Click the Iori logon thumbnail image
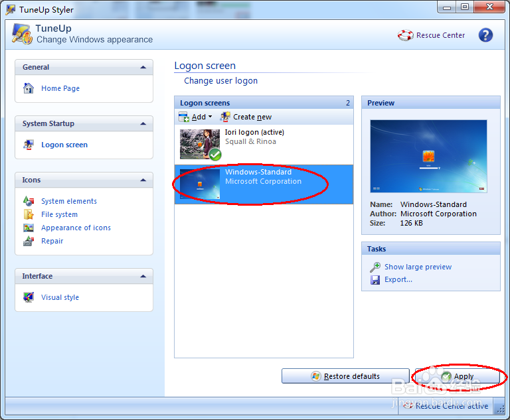The image size is (510, 420). click(200, 145)
